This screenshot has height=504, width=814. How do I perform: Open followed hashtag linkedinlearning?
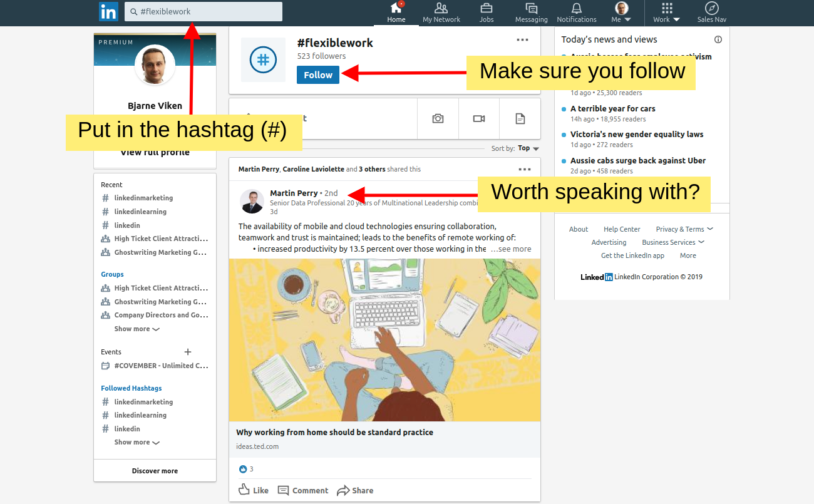(140, 415)
